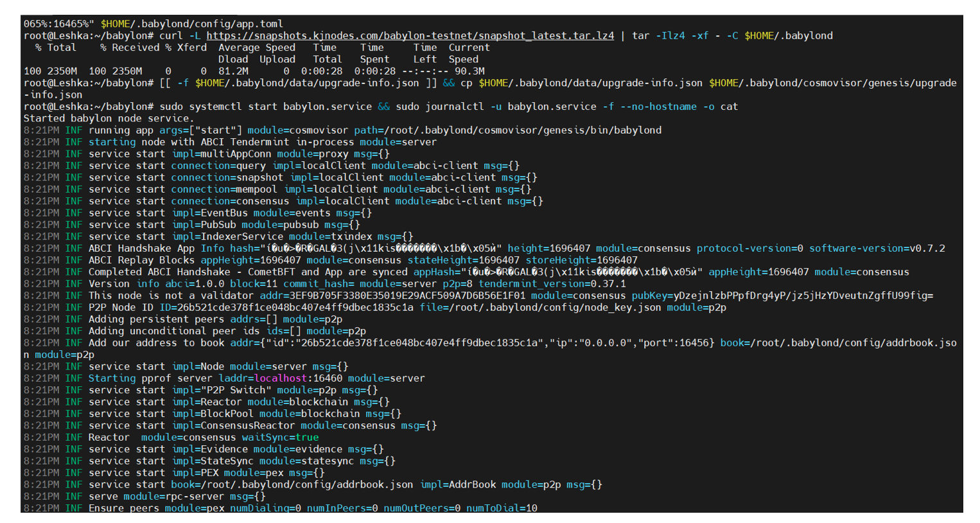Click 'Add our address to book' line
Image resolution: width=980 pixels, height=523 pixels.
490,349
